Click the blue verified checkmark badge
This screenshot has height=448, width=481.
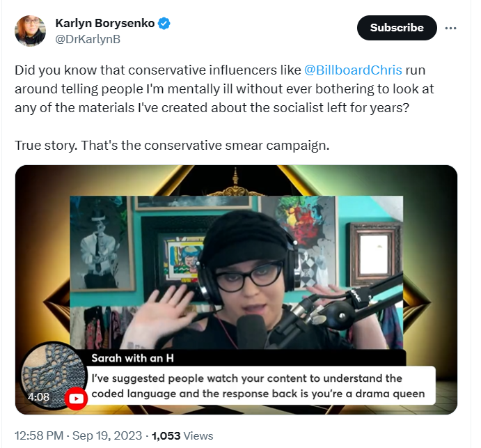(x=164, y=24)
